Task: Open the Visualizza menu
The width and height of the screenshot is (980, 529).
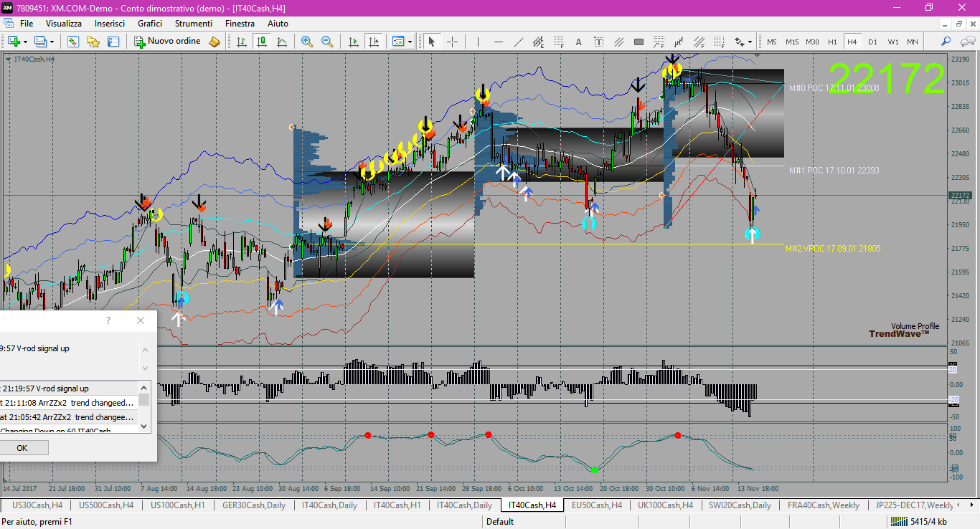Action: click(x=64, y=24)
